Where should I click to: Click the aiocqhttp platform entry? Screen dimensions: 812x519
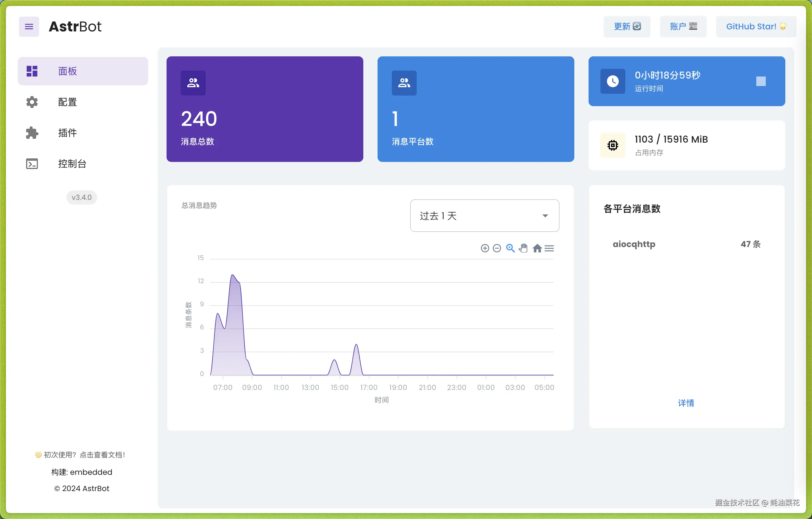(x=634, y=244)
